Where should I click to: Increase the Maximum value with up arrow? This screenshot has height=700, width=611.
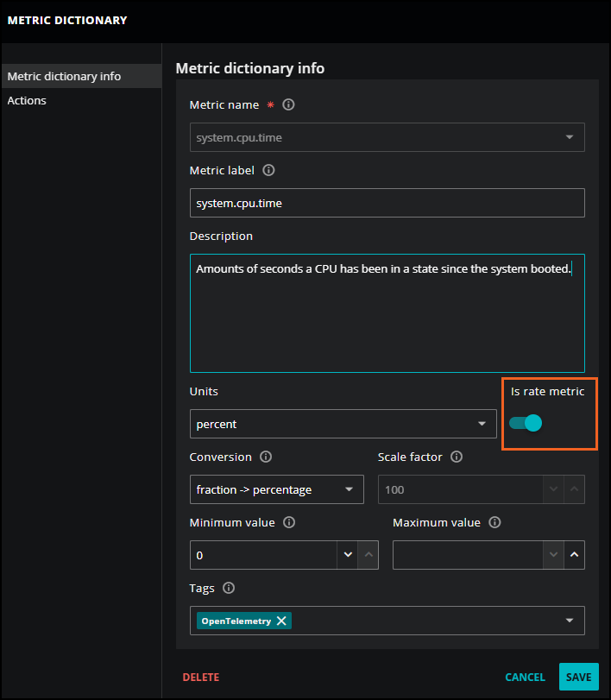575,554
